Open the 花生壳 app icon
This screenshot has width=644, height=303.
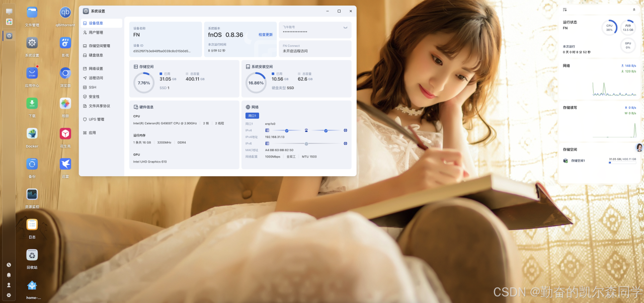click(x=65, y=133)
